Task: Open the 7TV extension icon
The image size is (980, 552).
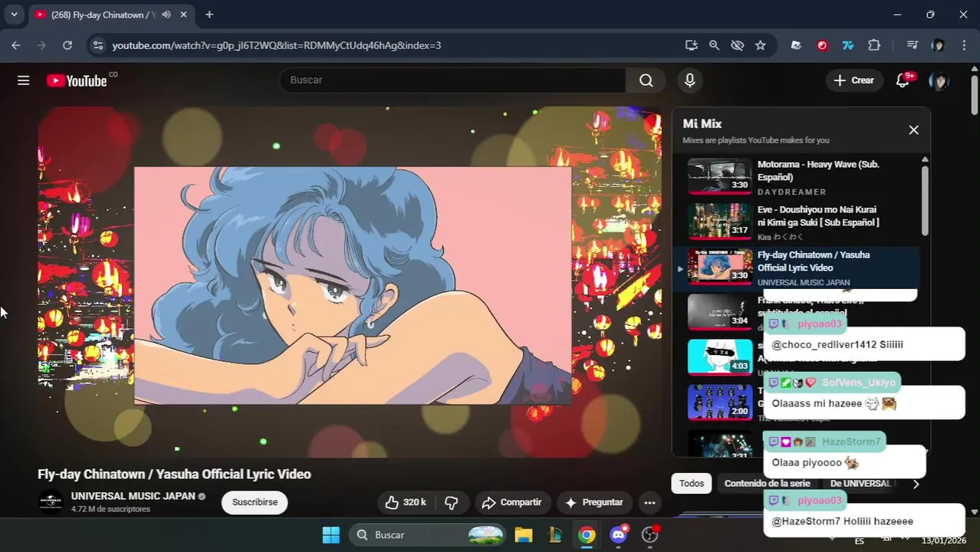Action: (x=848, y=45)
